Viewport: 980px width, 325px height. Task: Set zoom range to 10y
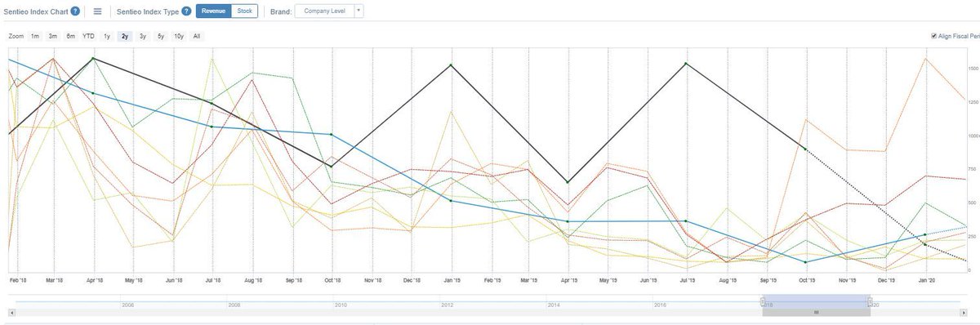point(179,37)
